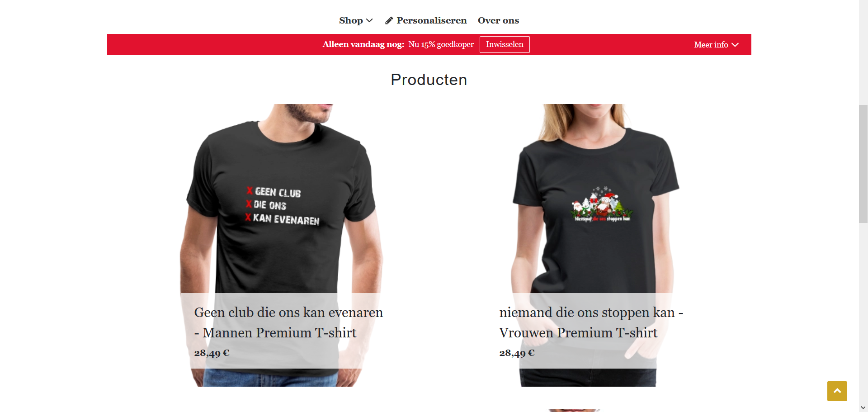Click the 'Alleen vandaag nog' promo text

363,44
